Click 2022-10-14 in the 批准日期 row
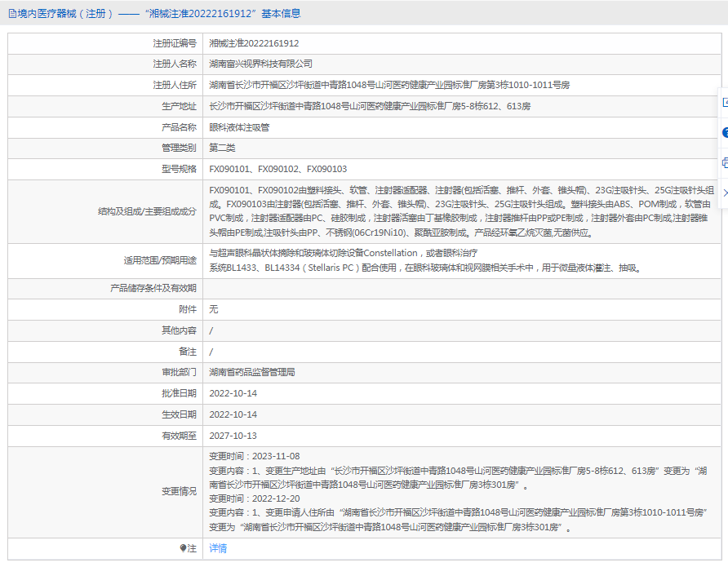Image resolution: width=728 pixels, height=567 pixels. click(x=233, y=393)
